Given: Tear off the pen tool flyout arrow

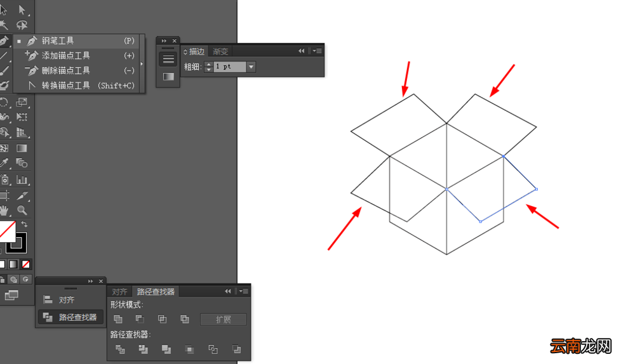Looking at the screenshot, I should [142, 64].
